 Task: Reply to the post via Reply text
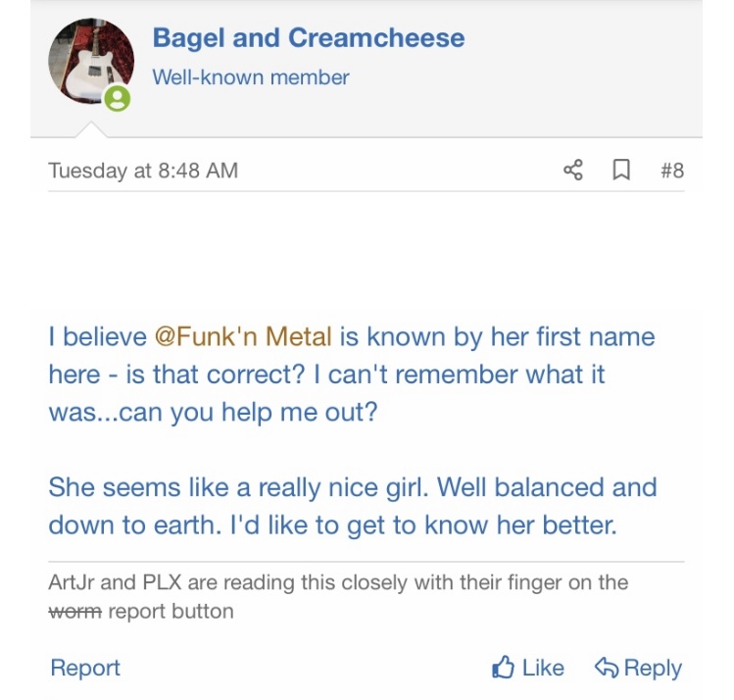click(x=653, y=668)
